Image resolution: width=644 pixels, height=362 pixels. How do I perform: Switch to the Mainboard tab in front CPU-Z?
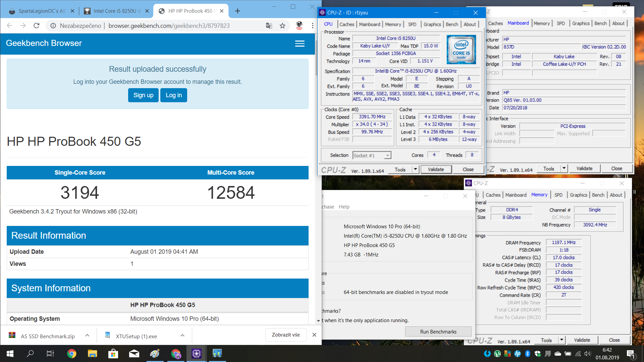click(370, 24)
